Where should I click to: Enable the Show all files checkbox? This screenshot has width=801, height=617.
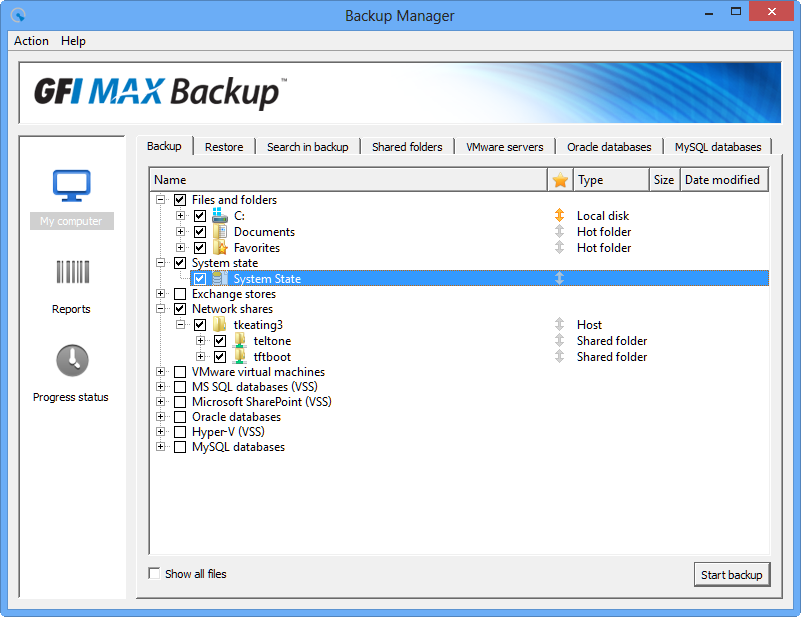154,574
